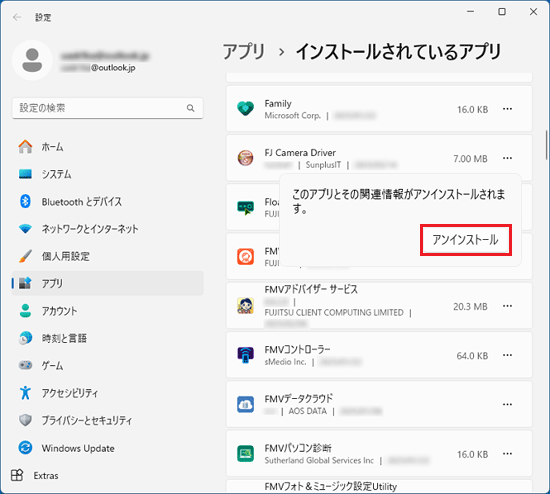Screen dimensions: 550x494
Task: Click the user profile avatar
Action: [x=32, y=60]
